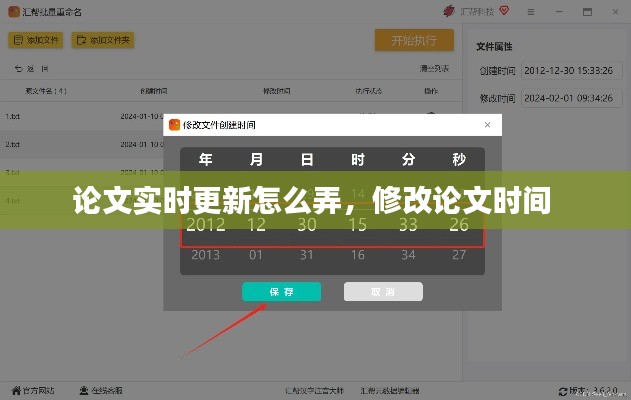631x400 pixels.
Task: Click the 保存 button in the dialog
Action: 281,292
